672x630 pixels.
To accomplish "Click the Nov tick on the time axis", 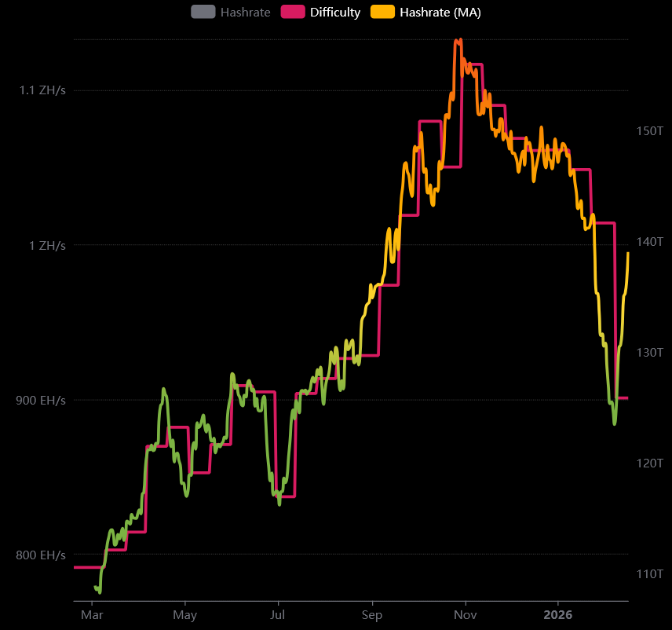I will (466, 614).
